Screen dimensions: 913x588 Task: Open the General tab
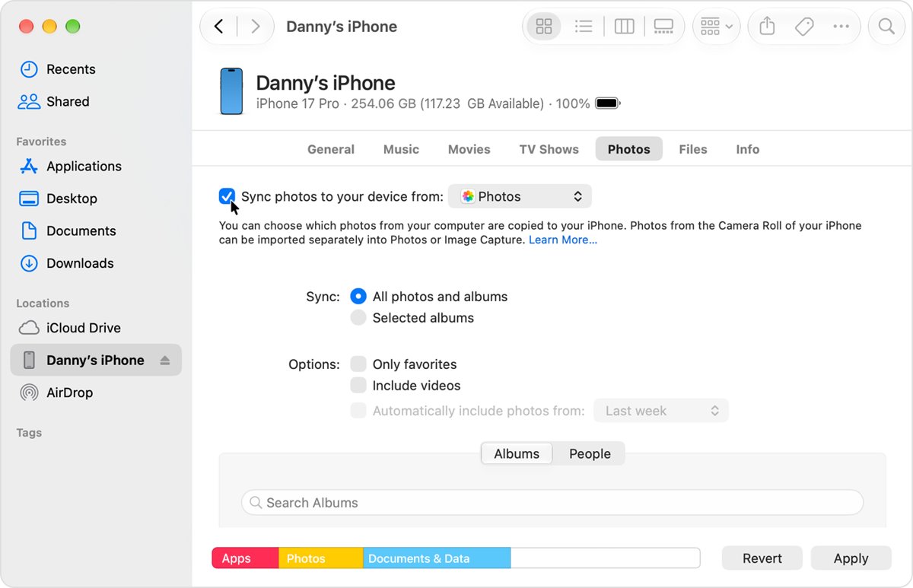pyautogui.click(x=331, y=149)
